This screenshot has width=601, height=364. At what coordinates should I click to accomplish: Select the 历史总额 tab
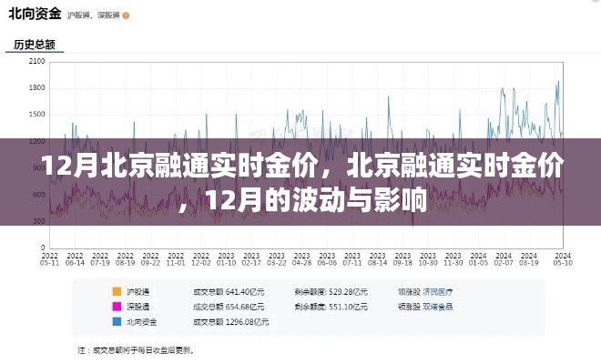35,44
